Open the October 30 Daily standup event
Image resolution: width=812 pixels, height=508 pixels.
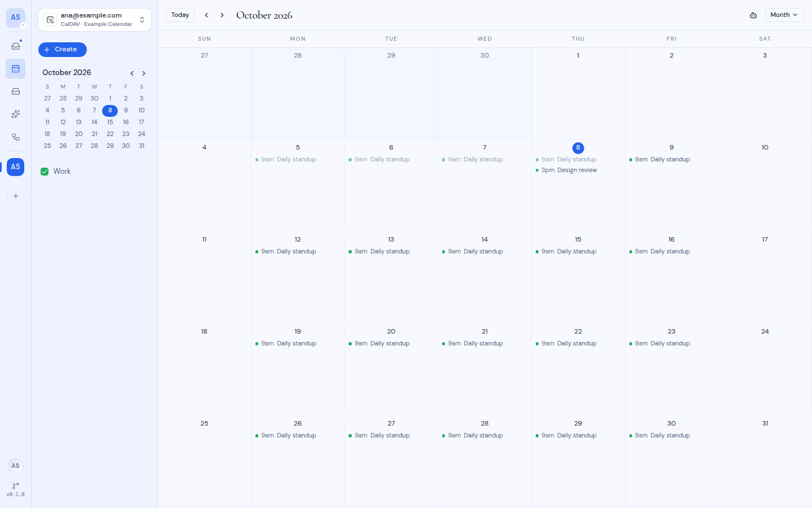[671, 436]
